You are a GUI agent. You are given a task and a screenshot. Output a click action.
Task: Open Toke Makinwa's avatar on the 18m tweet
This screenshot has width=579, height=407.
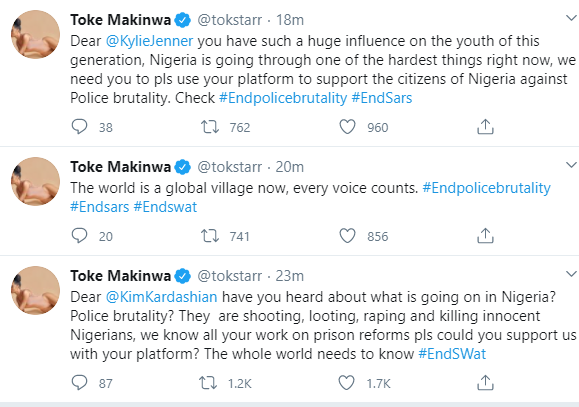(x=35, y=34)
